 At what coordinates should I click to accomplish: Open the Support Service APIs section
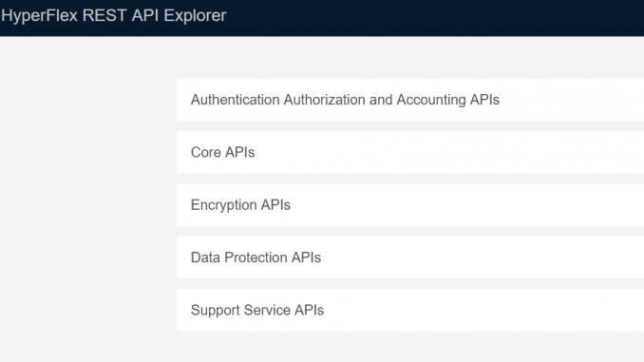[410, 311]
